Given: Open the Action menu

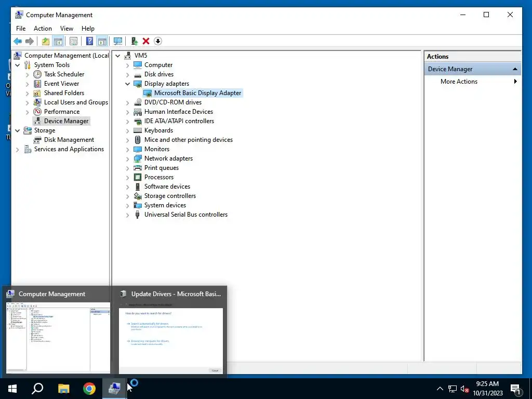Looking at the screenshot, I should pos(43,29).
